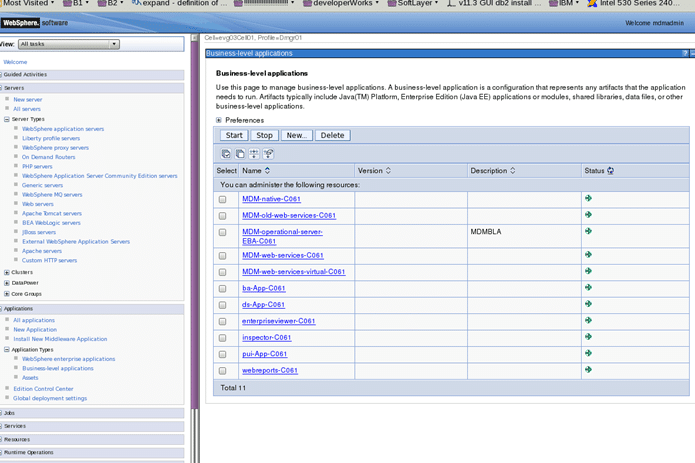
Task: Click the Stop button
Action: point(264,135)
